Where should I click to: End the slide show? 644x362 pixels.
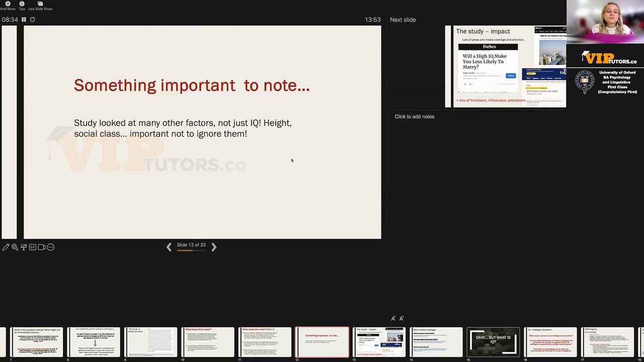pos(8,6)
